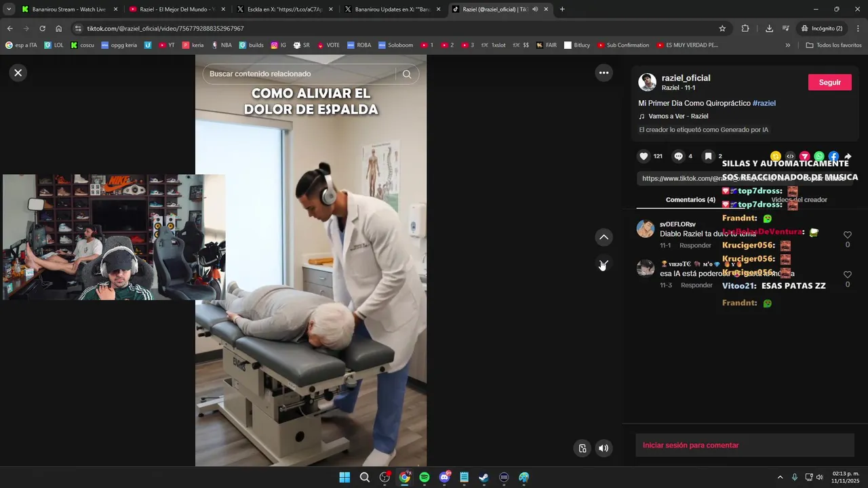The image size is (868, 488).
Task: Open the browser downloads icon
Action: coord(769,28)
